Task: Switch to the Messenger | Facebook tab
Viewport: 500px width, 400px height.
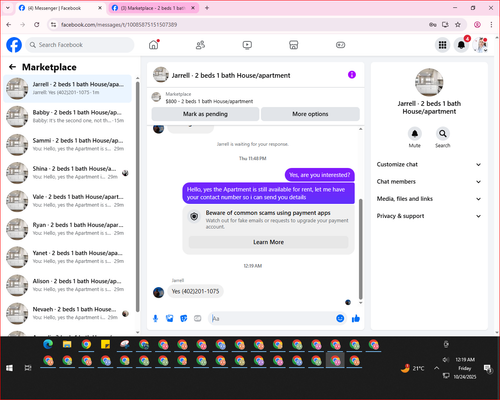Action: [x=60, y=8]
